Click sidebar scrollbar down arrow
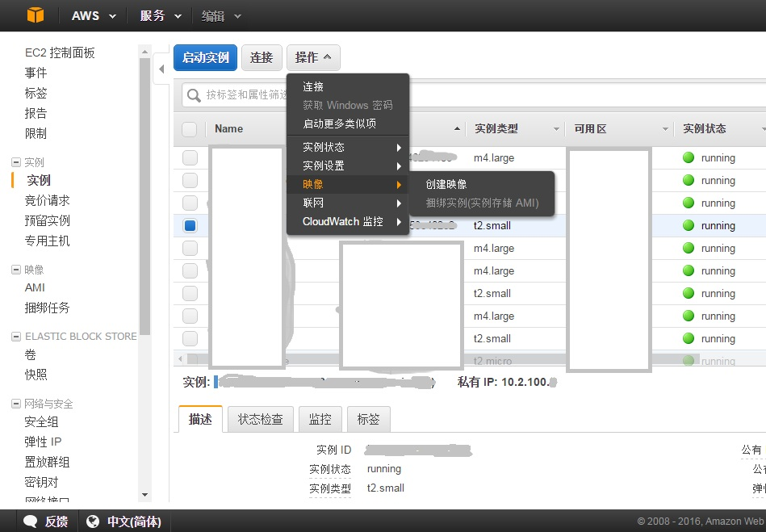 (x=144, y=495)
